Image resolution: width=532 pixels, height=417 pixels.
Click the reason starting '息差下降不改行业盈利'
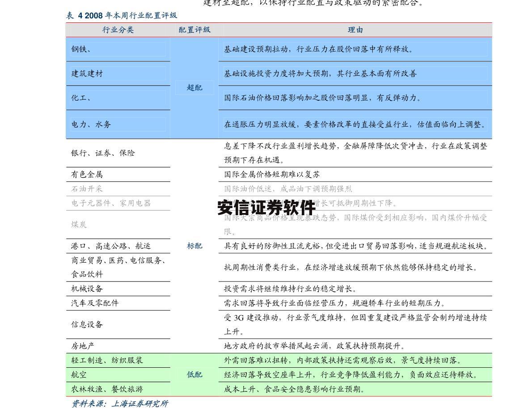click(355, 153)
